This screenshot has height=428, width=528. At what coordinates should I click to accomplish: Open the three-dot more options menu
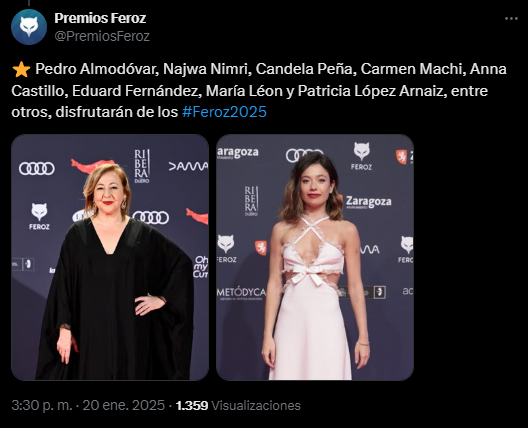pos(511,19)
